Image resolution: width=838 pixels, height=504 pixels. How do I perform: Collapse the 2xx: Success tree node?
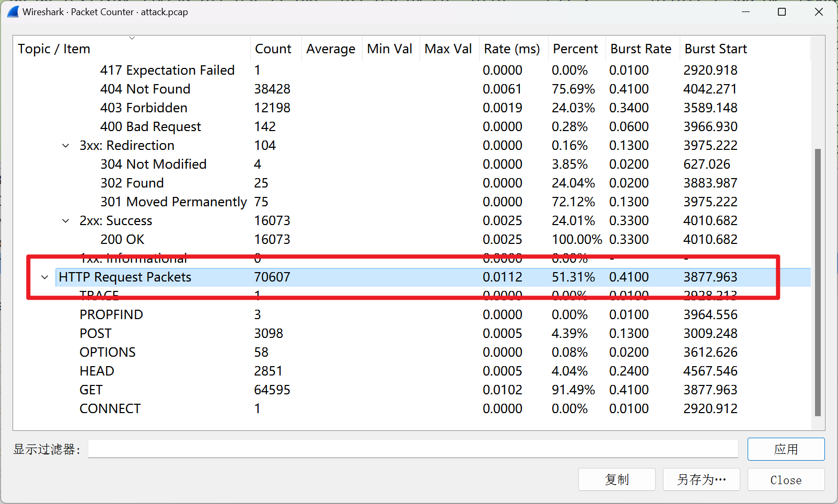click(66, 221)
